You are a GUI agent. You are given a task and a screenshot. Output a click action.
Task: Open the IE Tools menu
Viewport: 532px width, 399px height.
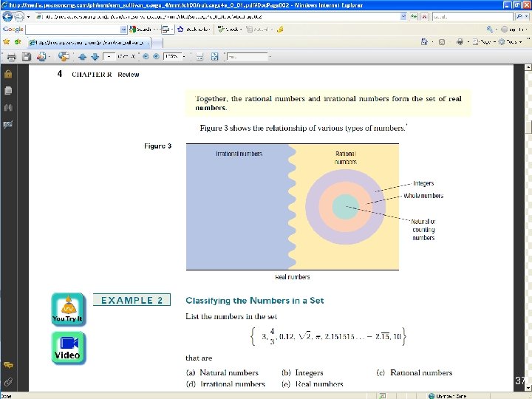tap(510, 42)
